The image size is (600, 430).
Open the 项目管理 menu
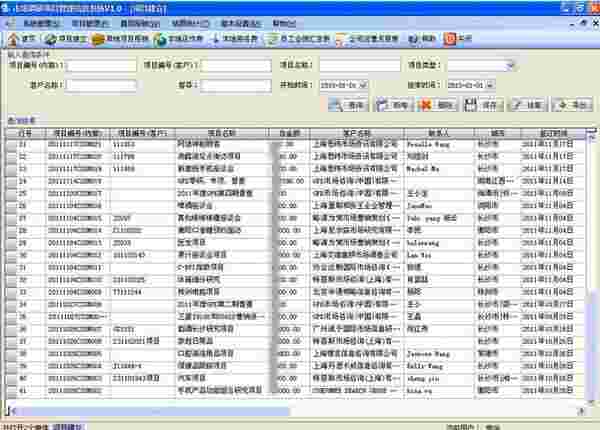(x=90, y=24)
